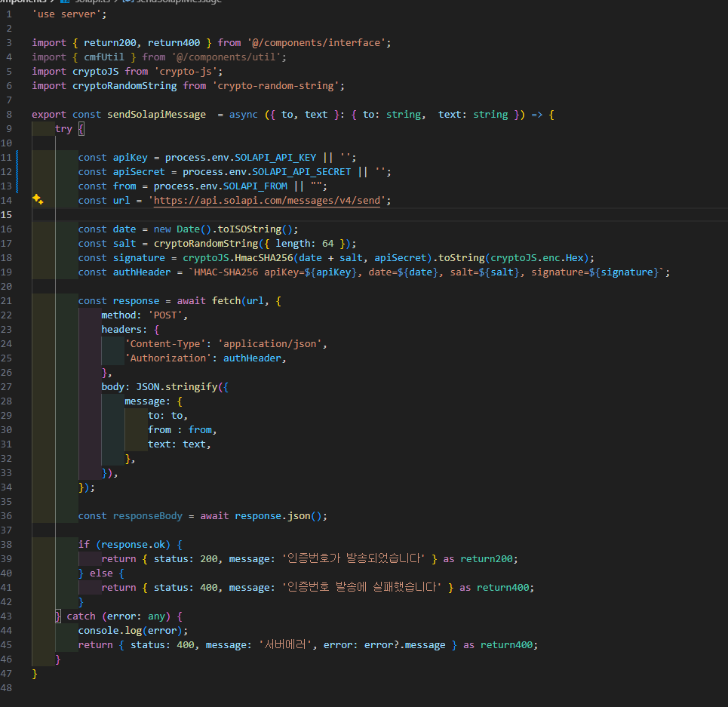Click SOLAPI_FROM on line 13
Viewport: 728px width, 707px height.
tap(255, 186)
